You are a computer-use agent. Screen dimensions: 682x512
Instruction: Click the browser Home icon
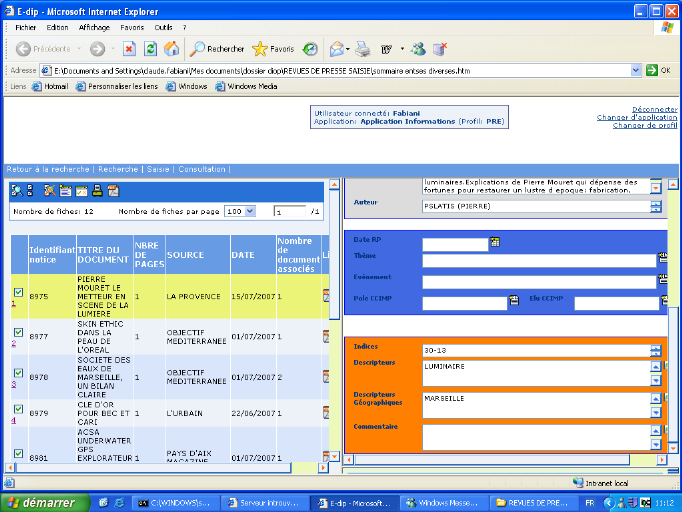point(171,48)
